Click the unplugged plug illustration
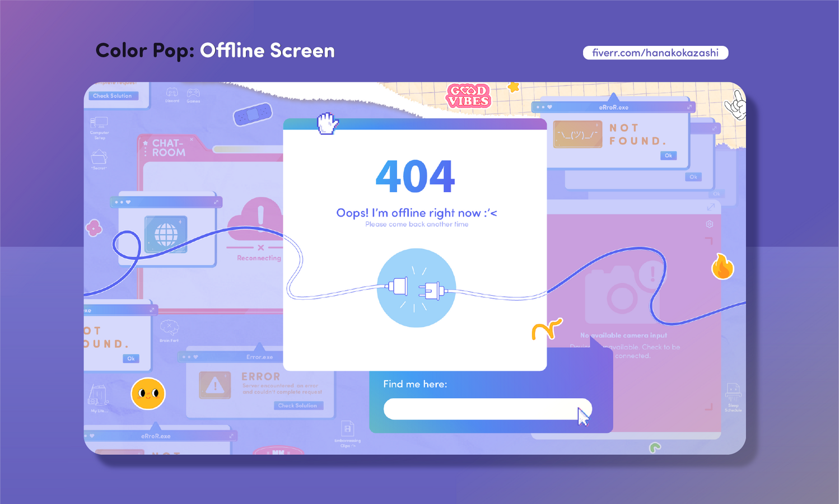The image size is (839, 504). (x=416, y=288)
